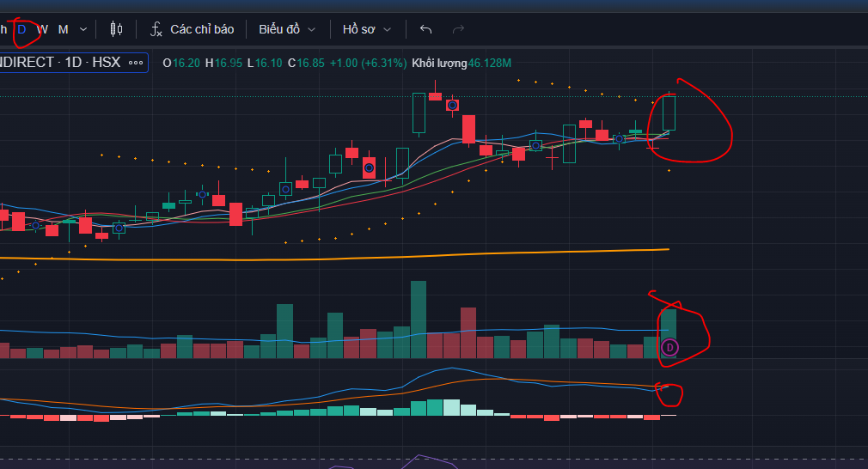Redo the chart action
This screenshot has height=469, width=868.
[x=458, y=29]
